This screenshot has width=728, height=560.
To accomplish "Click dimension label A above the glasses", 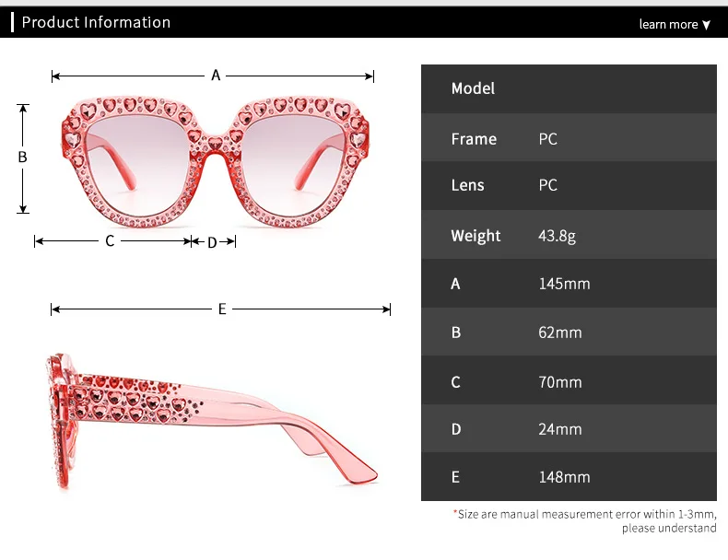I will 216,76.
